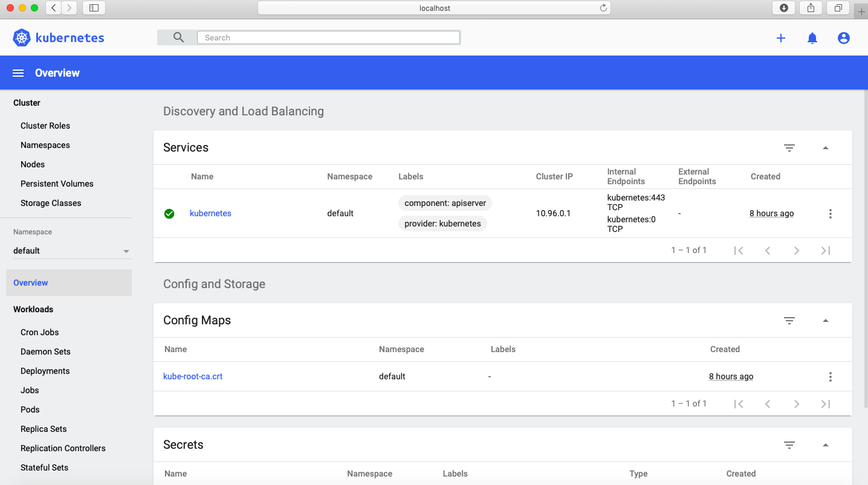The image size is (868, 485).
Task: Collapse the Config Maps card
Action: 826,321
